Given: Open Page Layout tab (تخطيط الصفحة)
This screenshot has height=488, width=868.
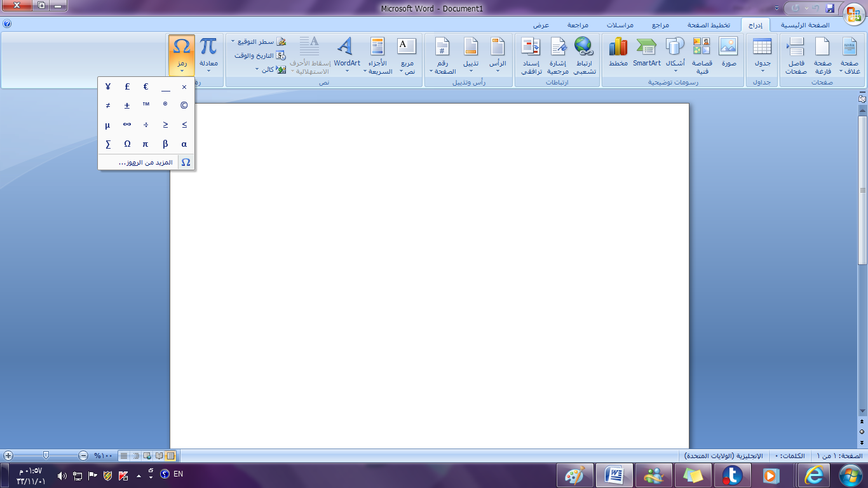Looking at the screenshot, I should click(709, 25).
